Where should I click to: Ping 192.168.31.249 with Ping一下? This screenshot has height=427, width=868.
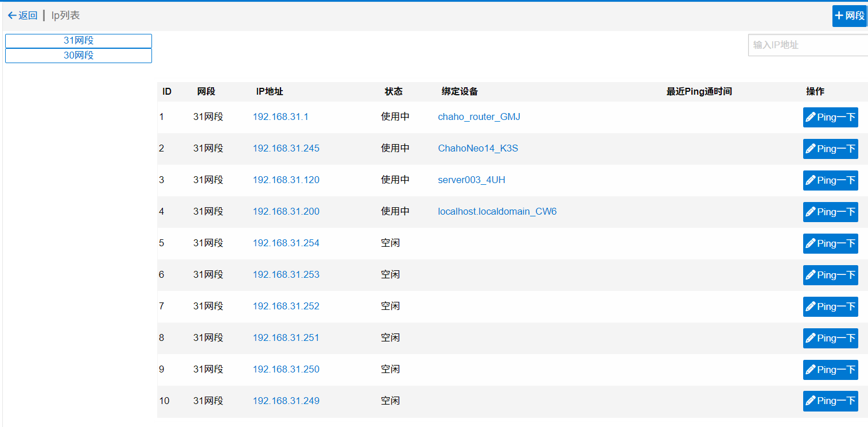[830, 401]
